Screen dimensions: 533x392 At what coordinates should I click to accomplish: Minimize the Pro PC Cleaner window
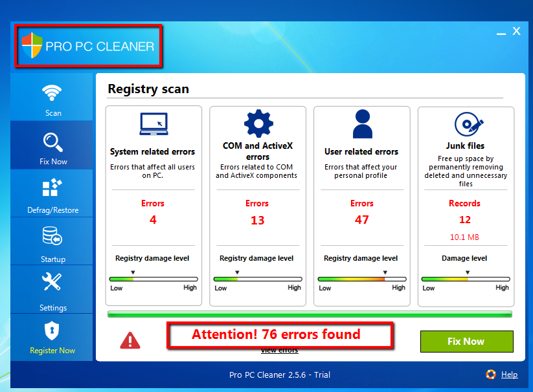[501, 34]
